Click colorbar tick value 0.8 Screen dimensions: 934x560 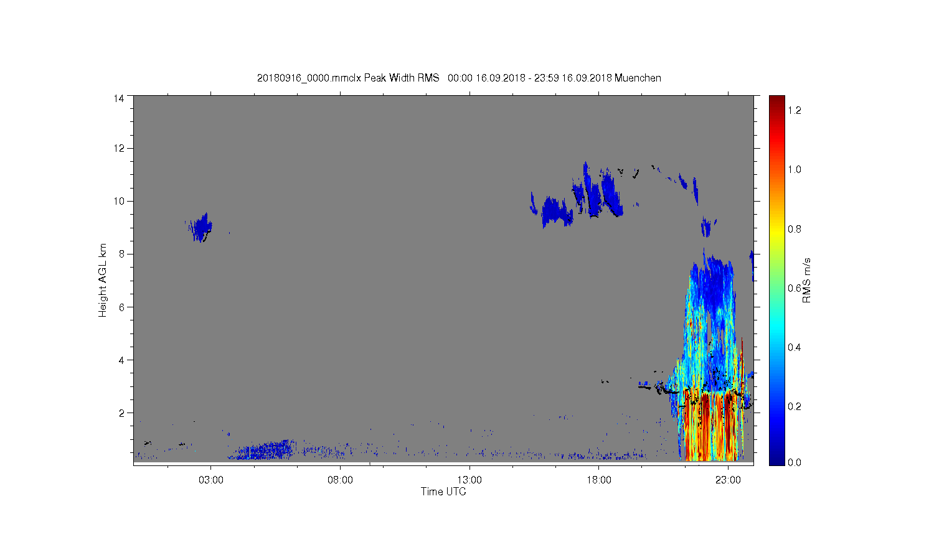tap(795, 229)
